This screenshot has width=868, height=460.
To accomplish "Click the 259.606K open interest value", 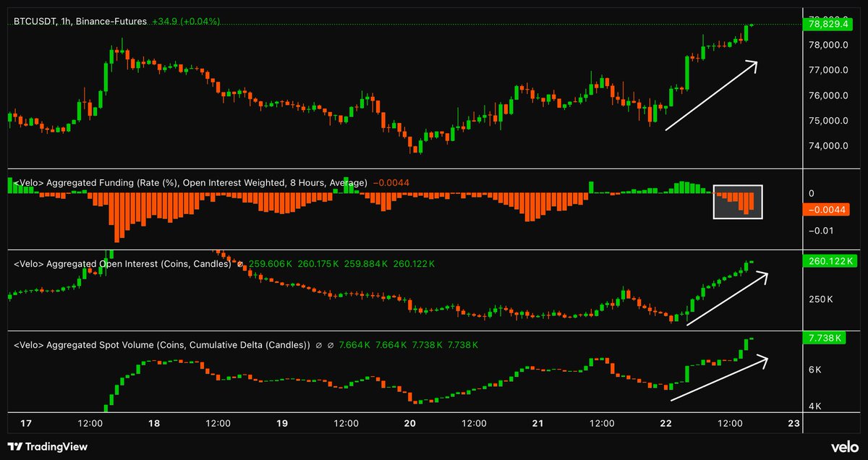I will 270,265.
